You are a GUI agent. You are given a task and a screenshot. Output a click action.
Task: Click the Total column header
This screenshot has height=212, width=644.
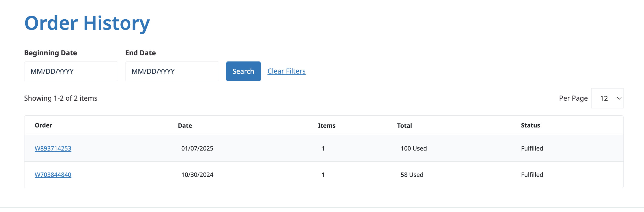pos(404,126)
